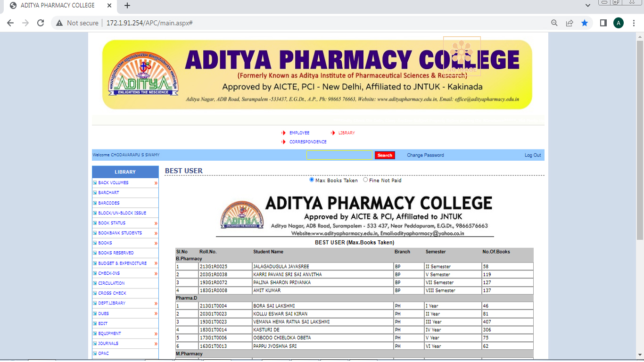Expand the BACK VOLUMES submenu arrow
The image size is (644, 362).
click(156, 183)
